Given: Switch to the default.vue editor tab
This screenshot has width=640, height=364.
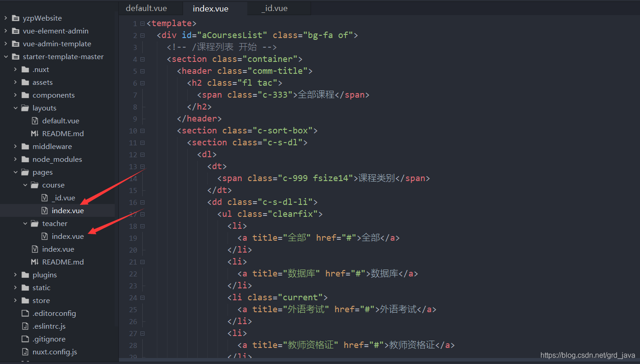Looking at the screenshot, I should point(150,8).
